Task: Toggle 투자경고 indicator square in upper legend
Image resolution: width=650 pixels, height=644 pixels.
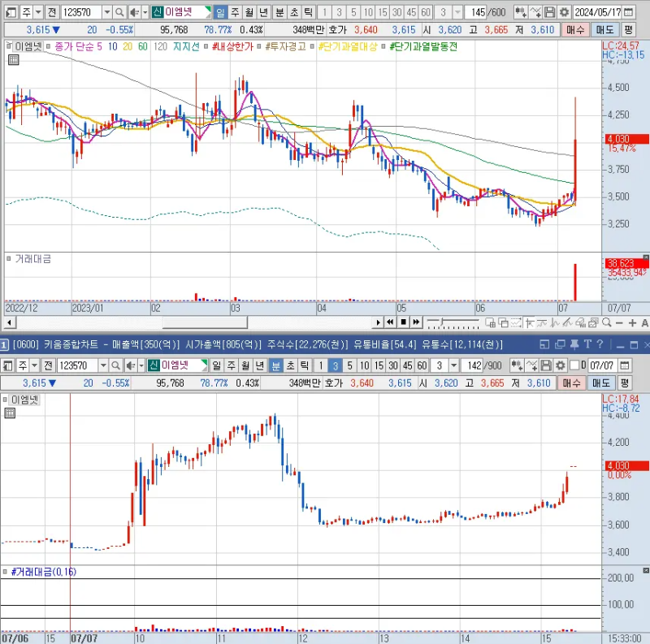Action: [258, 46]
